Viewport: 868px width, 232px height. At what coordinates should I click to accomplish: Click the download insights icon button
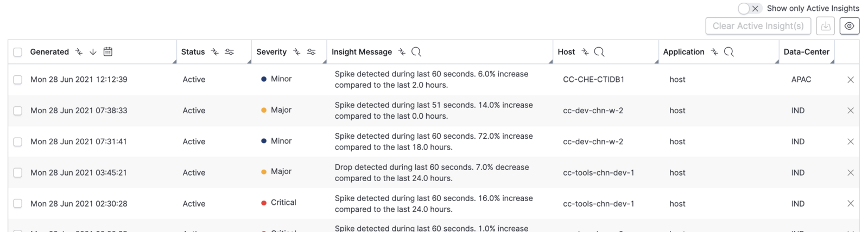tap(826, 26)
